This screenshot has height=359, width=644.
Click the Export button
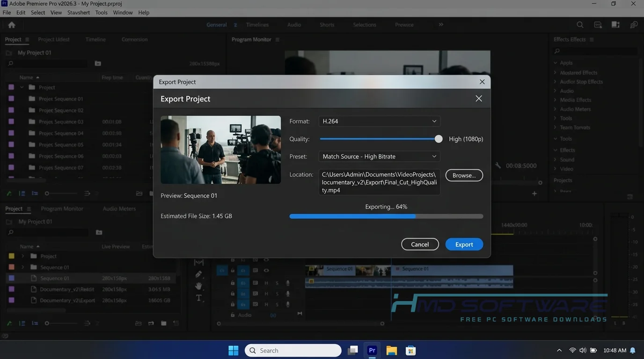464,244
